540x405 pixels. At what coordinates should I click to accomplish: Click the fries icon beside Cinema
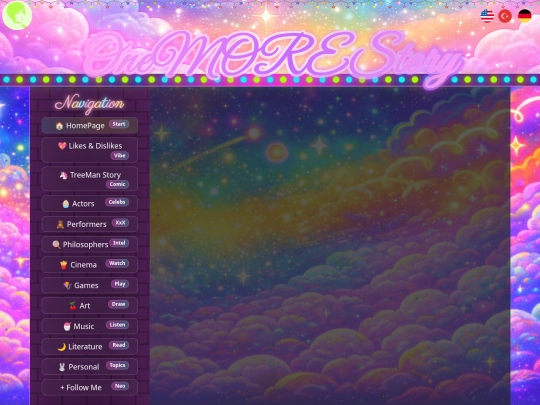click(x=63, y=265)
